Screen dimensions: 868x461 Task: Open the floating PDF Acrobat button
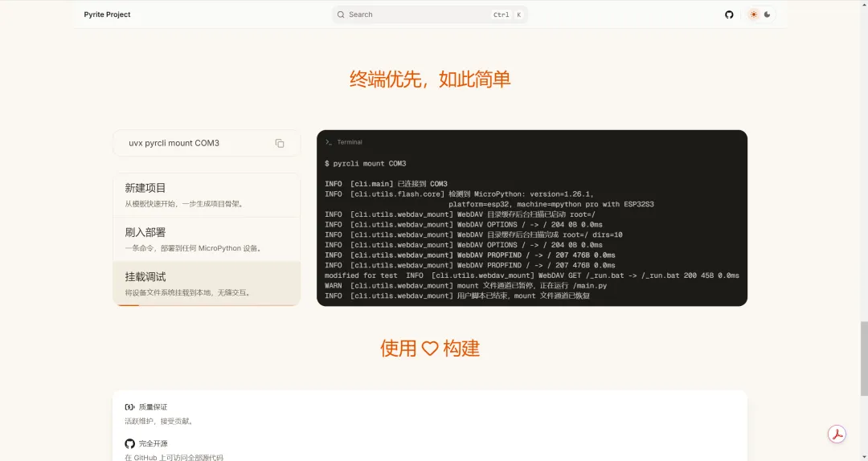(x=837, y=434)
